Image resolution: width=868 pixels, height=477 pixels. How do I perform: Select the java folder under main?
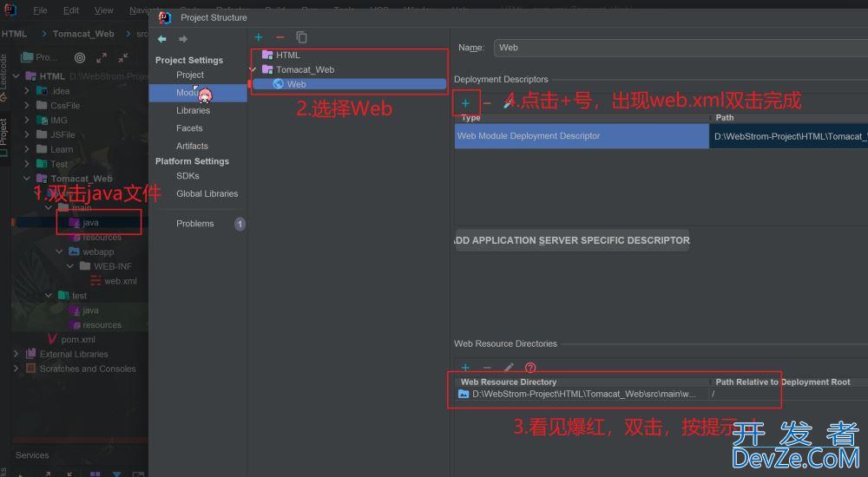click(83, 222)
